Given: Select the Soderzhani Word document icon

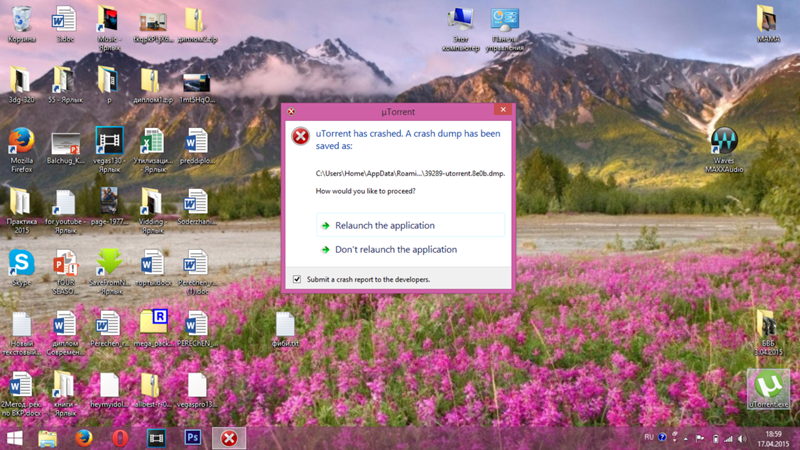Looking at the screenshot, I should tap(197, 206).
